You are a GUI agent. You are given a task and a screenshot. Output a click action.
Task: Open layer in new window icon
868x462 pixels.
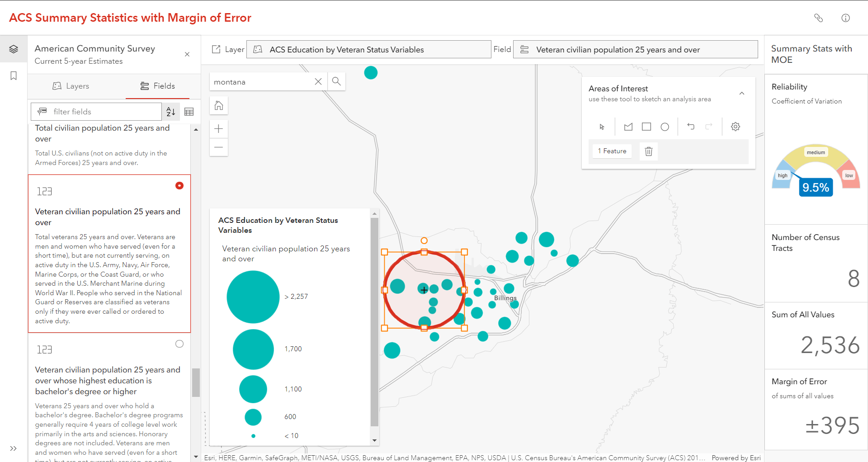coord(216,49)
